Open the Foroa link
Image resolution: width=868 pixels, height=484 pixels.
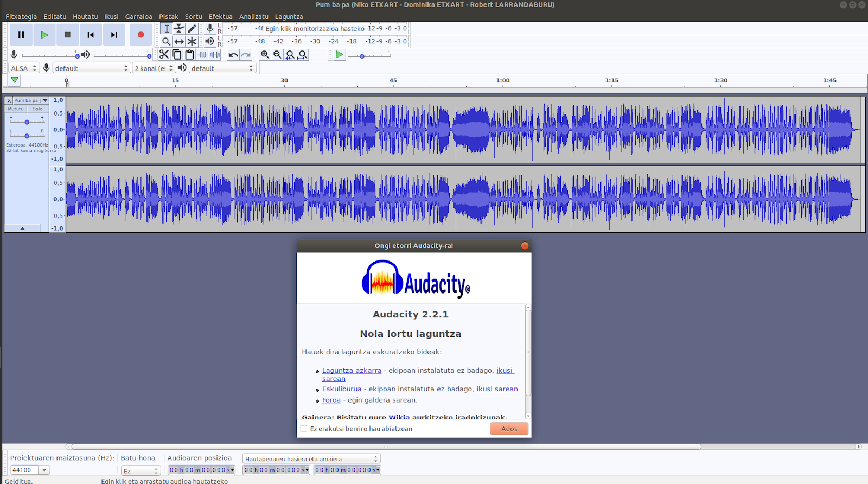point(331,400)
